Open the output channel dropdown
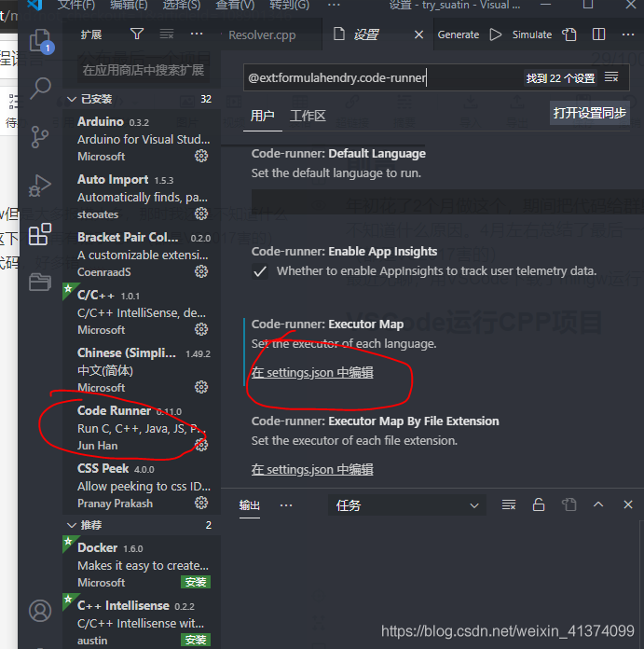This screenshot has width=644, height=649. (407, 505)
